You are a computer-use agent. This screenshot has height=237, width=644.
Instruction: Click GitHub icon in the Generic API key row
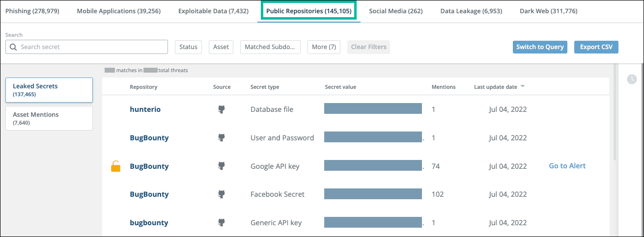(x=222, y=223)
